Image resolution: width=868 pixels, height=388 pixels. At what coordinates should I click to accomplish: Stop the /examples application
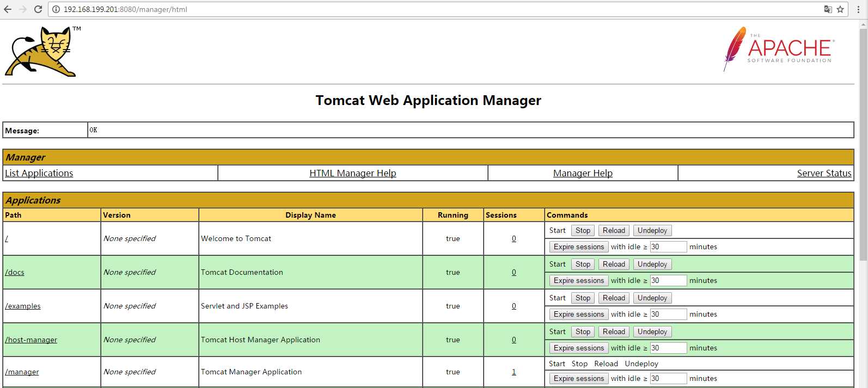(583, 298)
